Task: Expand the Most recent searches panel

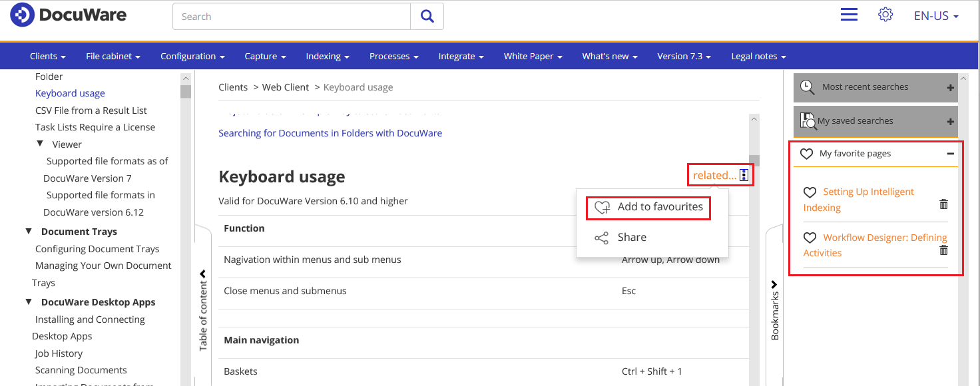Action: [x=950, y=88]
